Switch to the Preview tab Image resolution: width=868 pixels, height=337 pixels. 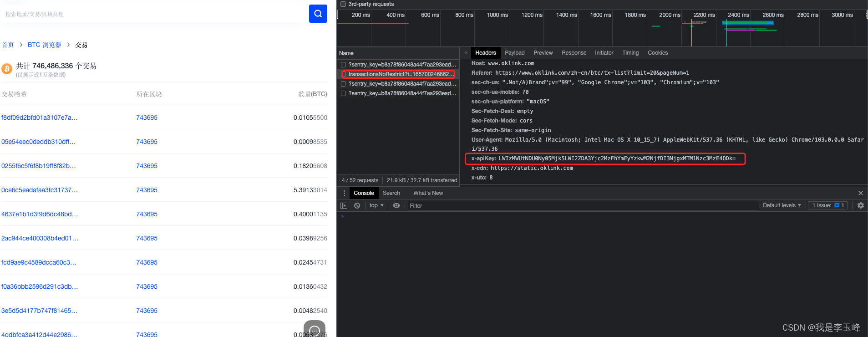[x=543, y=53]
